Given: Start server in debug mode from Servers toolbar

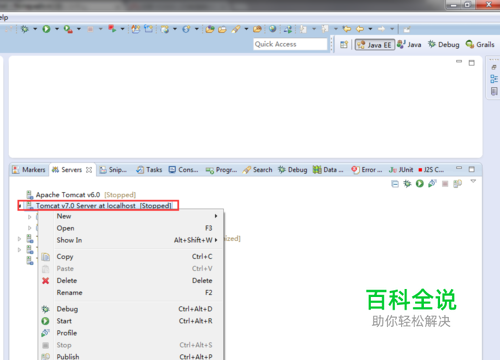Looking at the screenshot, I should [407, 184].
